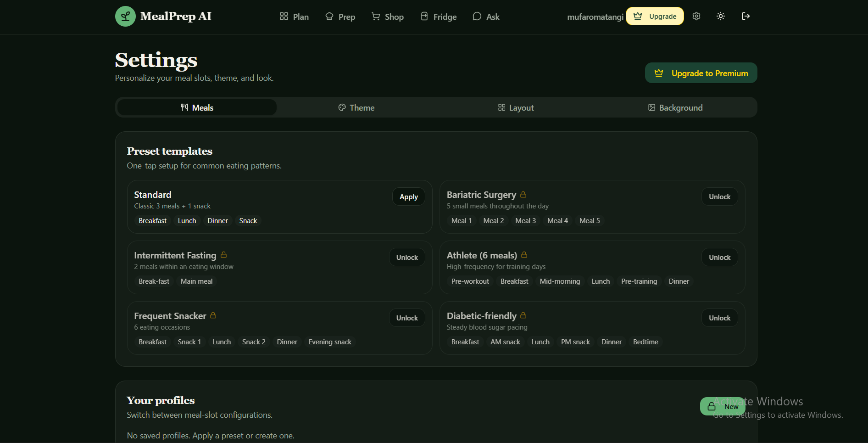Click the Meal 2 chip
The image size is (868, 443).
coord(494,221)
